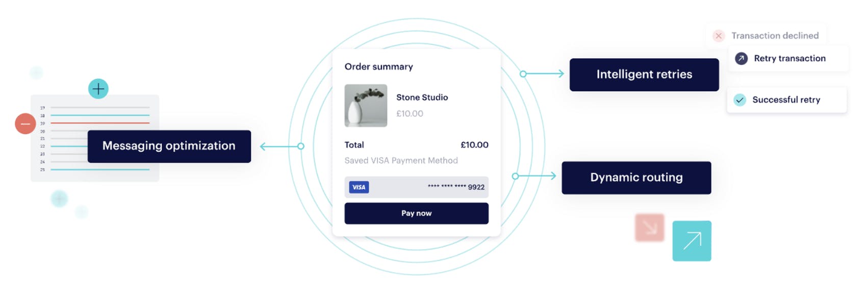Viewport: 868px width, 291px height.
Task: Click the red X Transaction declined icon
Action: point(719,36)
